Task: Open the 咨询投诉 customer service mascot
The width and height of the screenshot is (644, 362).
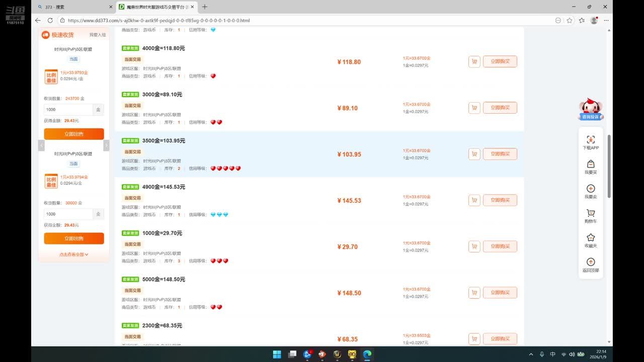Action: [x=591, y=109]
